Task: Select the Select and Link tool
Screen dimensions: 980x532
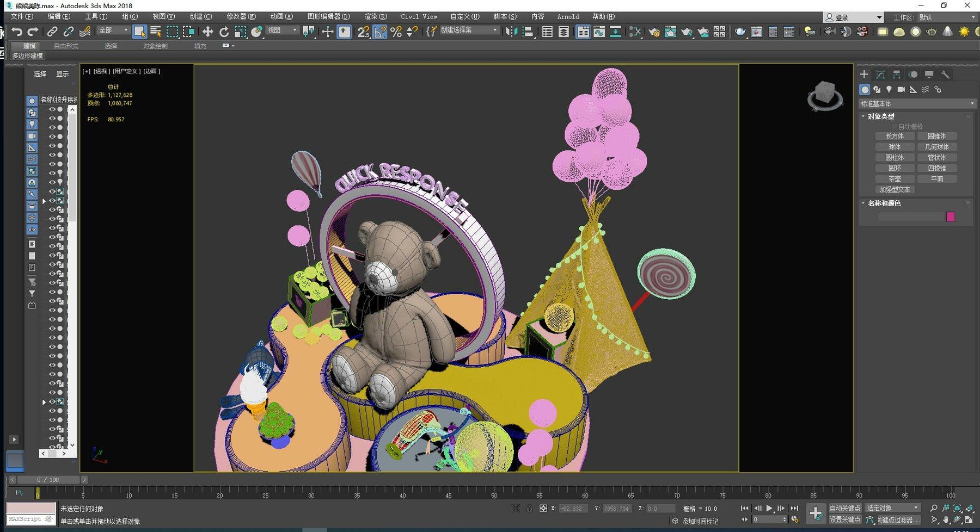Action: [x=52, y=32]
